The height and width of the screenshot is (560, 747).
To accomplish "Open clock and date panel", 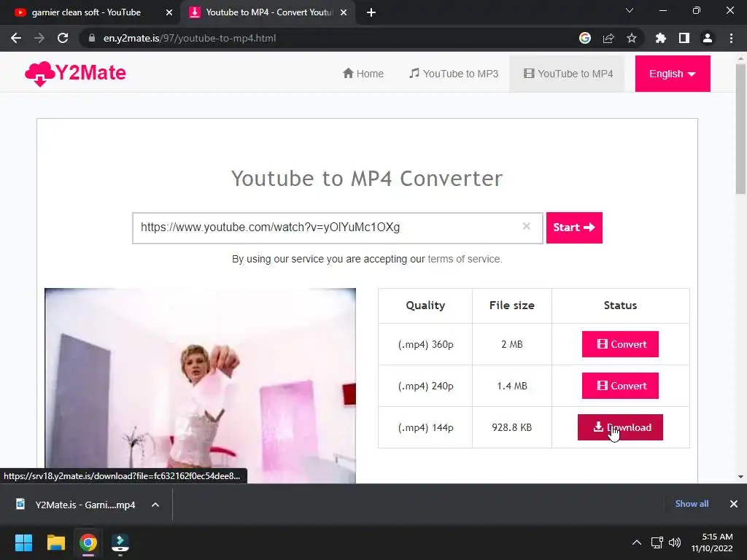I will coord(712,542).
